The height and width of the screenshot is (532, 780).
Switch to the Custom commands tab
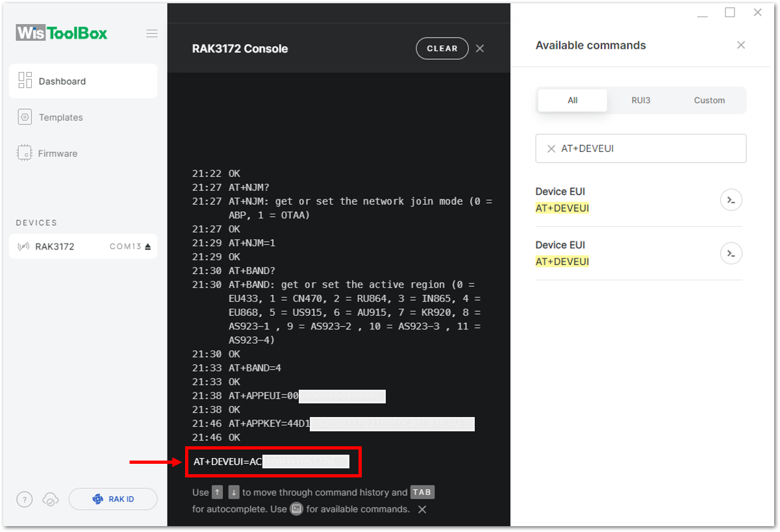coord(709,101)
